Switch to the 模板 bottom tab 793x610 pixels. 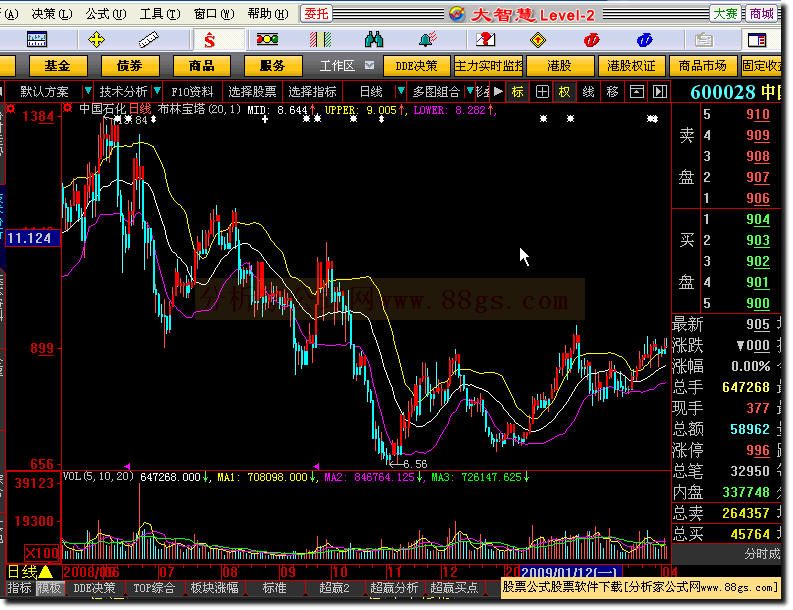50,588
